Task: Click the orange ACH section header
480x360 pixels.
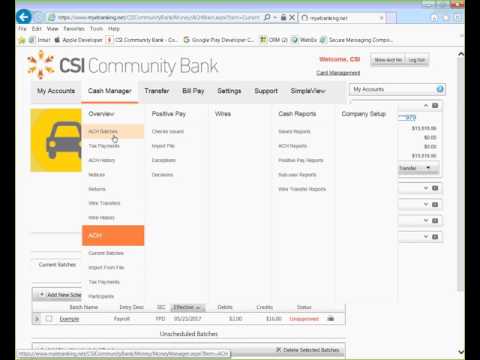Action: point(113,236)
